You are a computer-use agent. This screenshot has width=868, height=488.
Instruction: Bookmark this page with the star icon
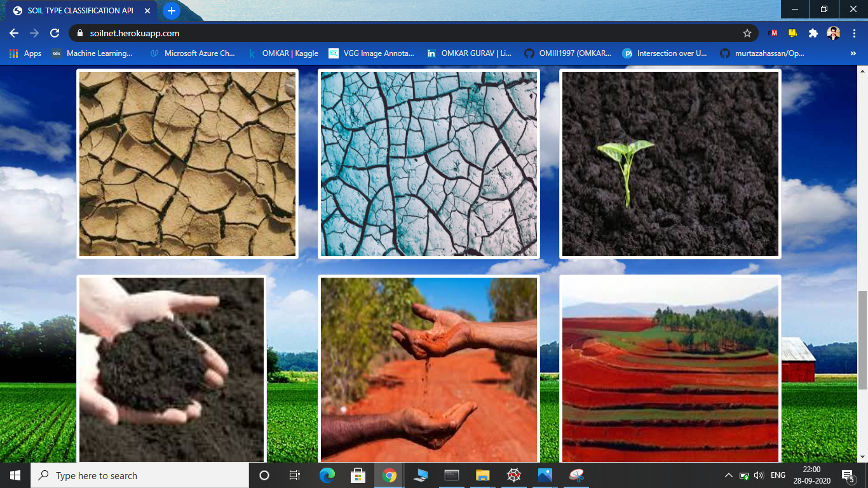(747, 33)
